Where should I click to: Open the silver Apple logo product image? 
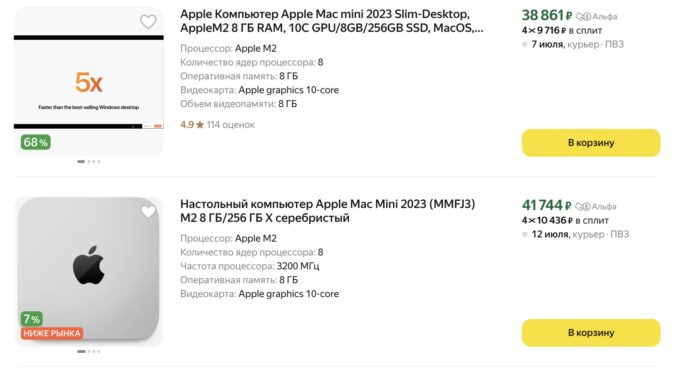pyautogui.click(x=89, y=271)
